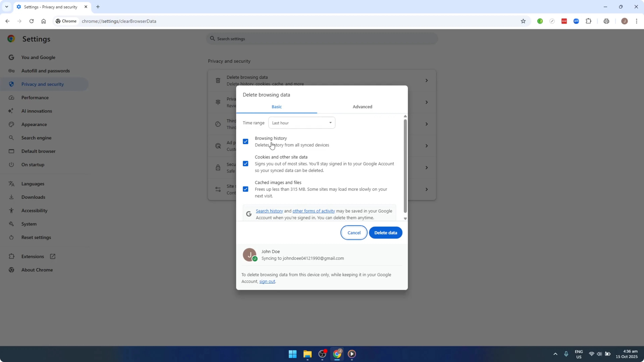Open the Time range dropdown
The height and width of the screenshot is (362, 644).
click(302, 123)
